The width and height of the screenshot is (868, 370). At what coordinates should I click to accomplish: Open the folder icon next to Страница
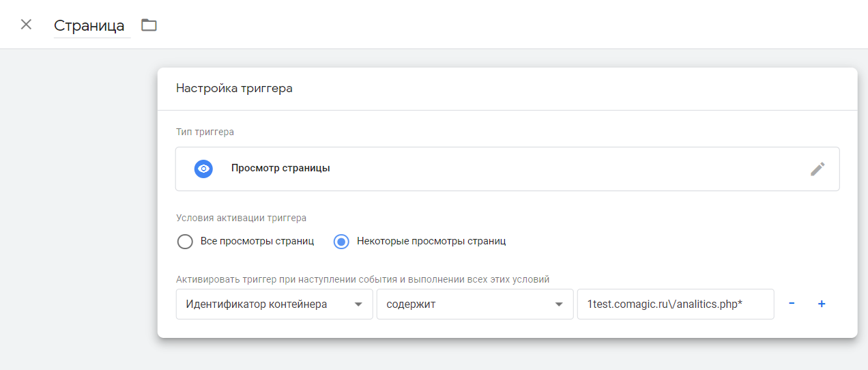click(x=149, y=25)
